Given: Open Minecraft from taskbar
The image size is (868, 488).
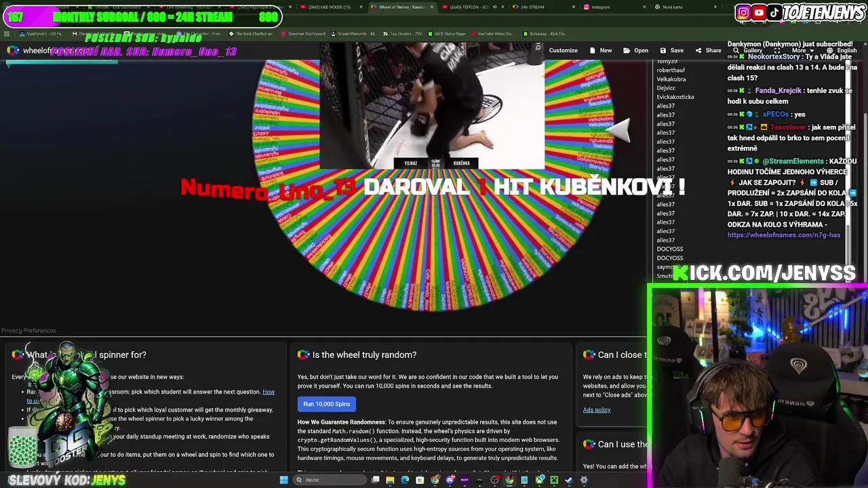Looking at the screenshot, I should (554, 480).
